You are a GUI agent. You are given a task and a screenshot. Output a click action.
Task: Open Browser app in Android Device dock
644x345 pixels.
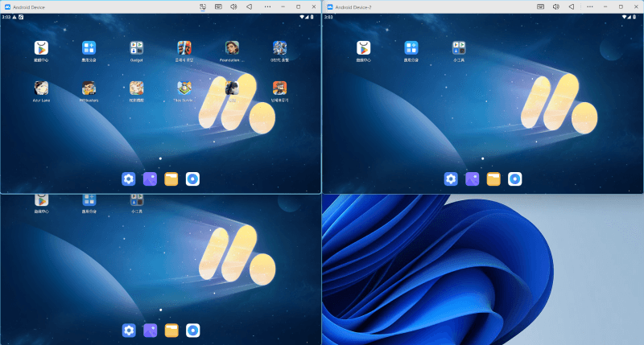point(192,179)
